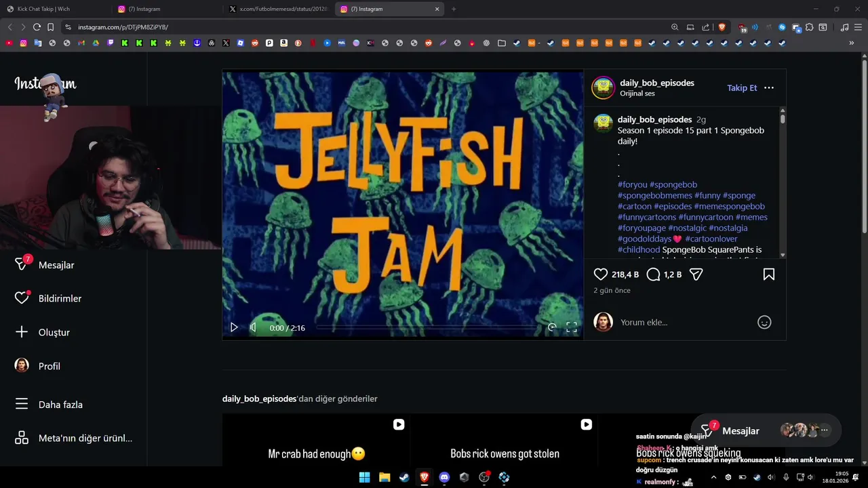The width and height of the screenshot is (868, 488).
Task: Focus the Yorum ekle comment field
Action: (685, 323)
